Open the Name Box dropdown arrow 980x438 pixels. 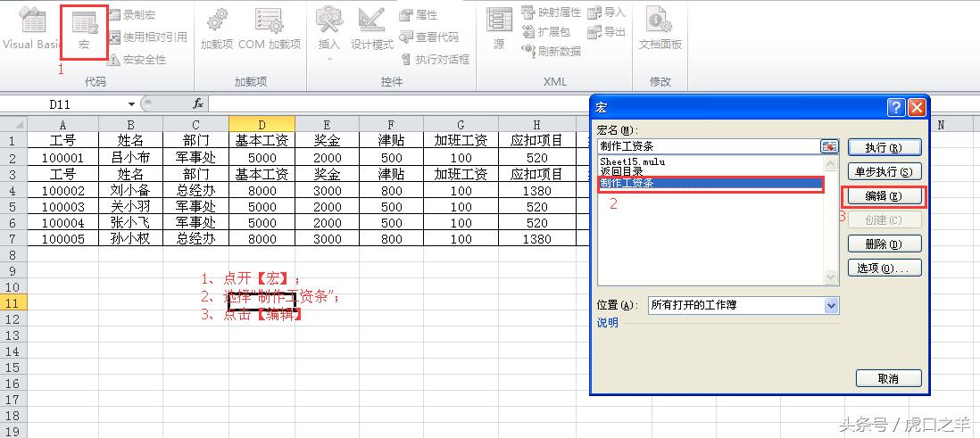click(131, 104)
